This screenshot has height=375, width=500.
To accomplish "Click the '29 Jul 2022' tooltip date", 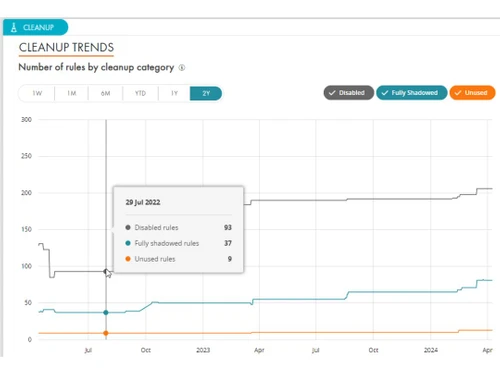I will pyautogui.click(x=143, y=202).
